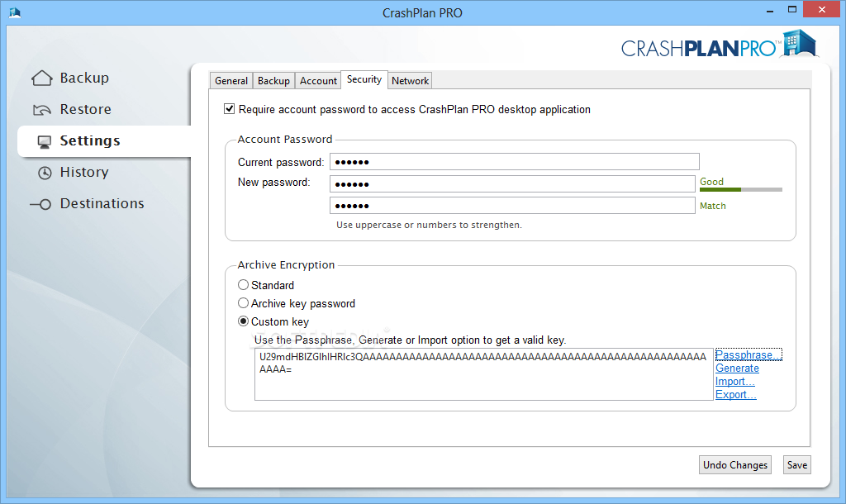Click the Backup house icon in sidebar

click(x=42, y=78)
